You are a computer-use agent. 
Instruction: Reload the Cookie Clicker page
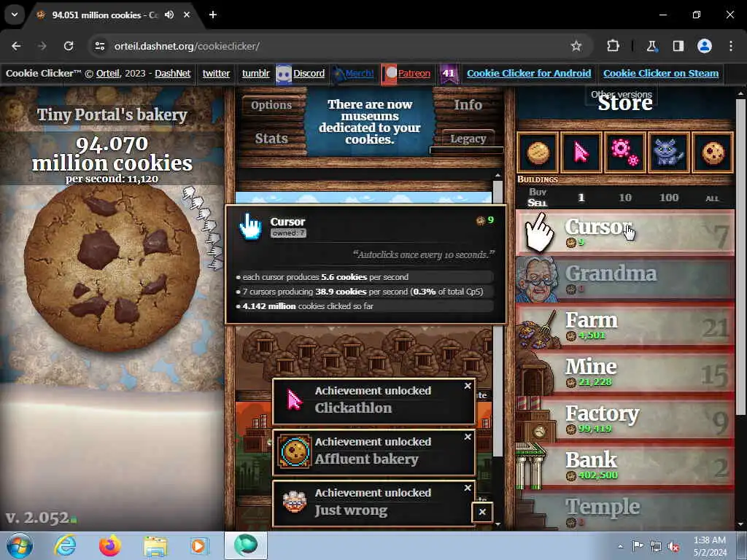(69, 46)
